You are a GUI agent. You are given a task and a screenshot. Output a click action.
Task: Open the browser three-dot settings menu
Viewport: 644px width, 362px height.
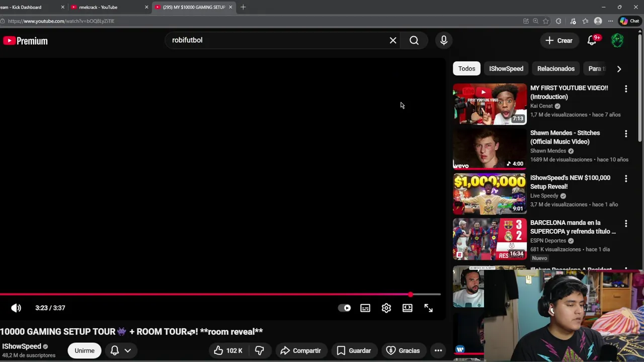click(610, 21)
